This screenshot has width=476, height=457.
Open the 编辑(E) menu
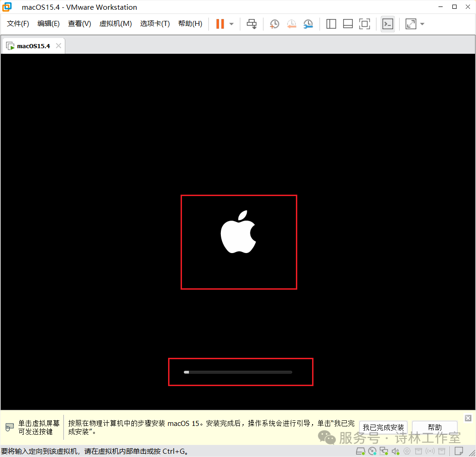49,24
